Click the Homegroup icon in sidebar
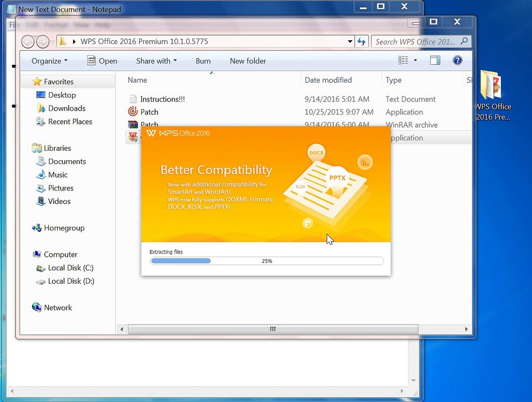532x402 pixels. point(37,228)
